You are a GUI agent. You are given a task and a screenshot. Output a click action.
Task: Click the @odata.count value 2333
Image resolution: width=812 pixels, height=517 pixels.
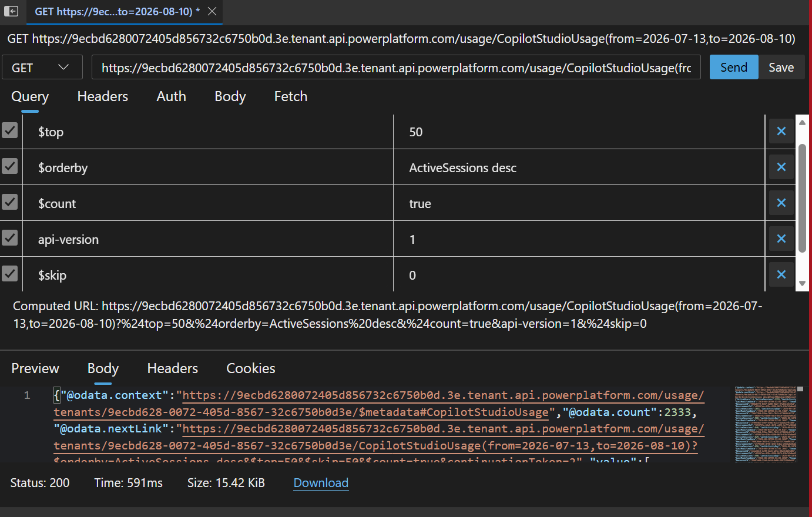click(x=677, y=412)
